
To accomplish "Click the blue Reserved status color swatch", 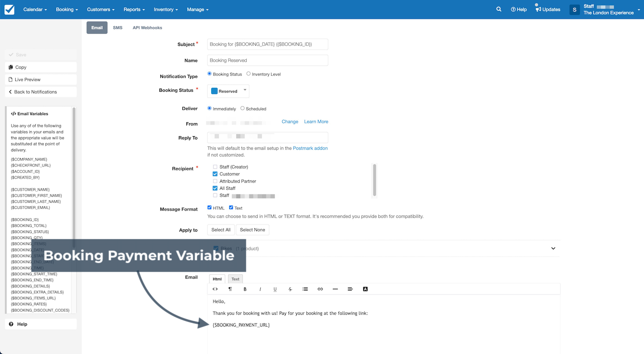I will pos(214,91).
